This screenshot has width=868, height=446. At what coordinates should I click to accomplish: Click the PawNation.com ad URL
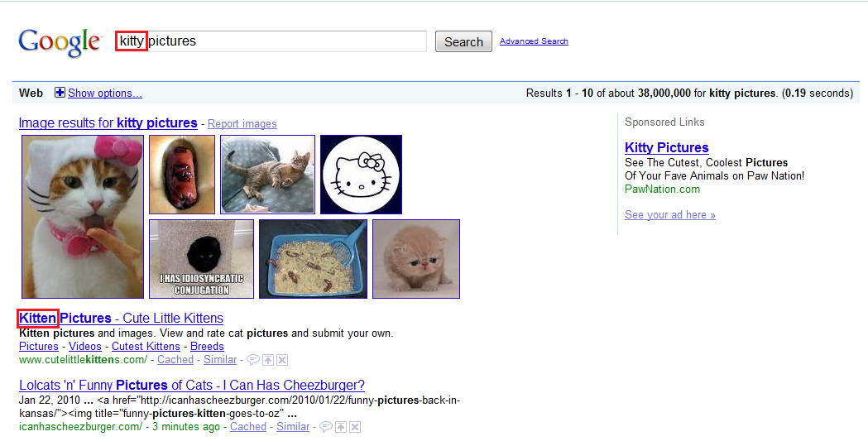(662, 189)
